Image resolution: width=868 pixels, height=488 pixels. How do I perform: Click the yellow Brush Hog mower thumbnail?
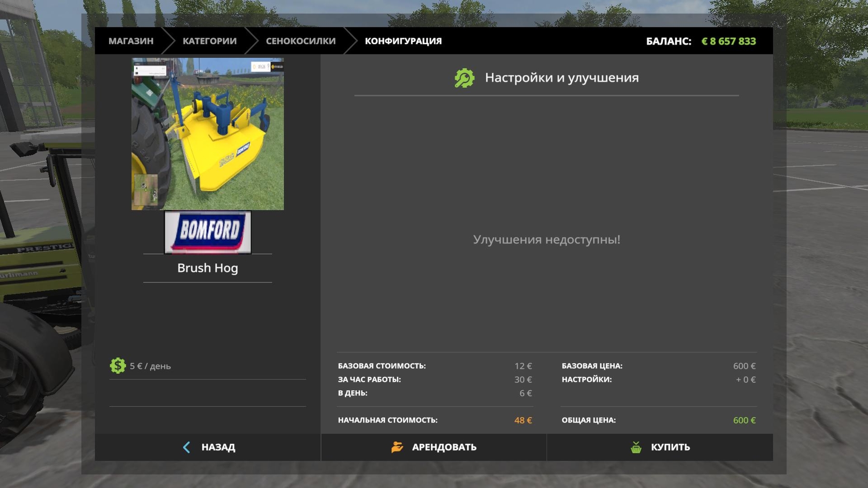tap(208, 134)
